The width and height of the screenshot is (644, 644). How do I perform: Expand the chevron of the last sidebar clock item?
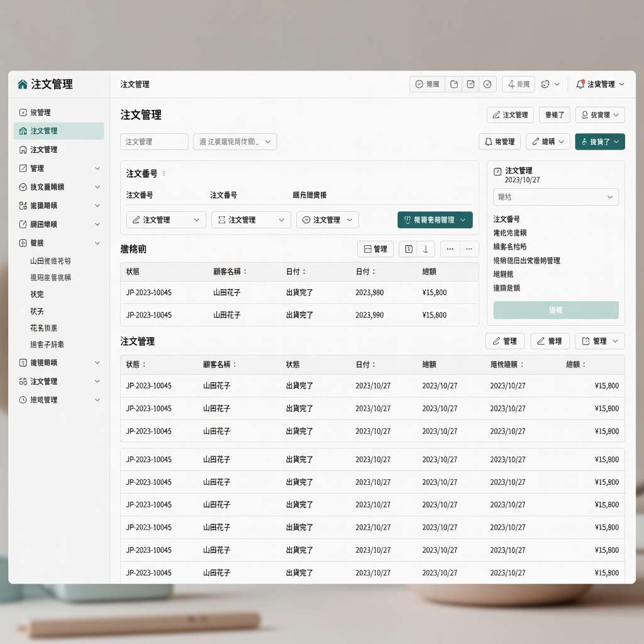coord(97,399)
